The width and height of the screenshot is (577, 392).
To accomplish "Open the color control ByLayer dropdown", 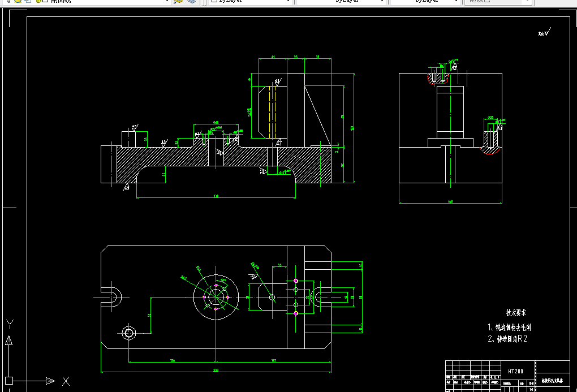I will coord(251,1).
